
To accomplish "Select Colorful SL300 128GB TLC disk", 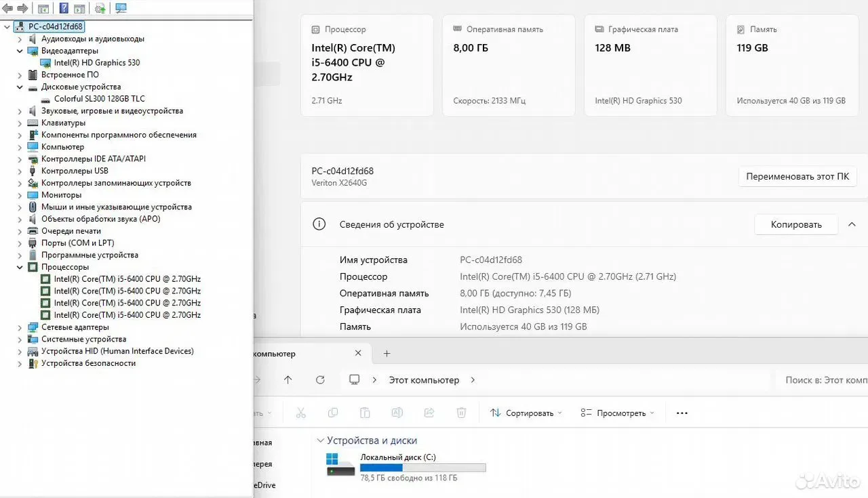I will point(100,99).
